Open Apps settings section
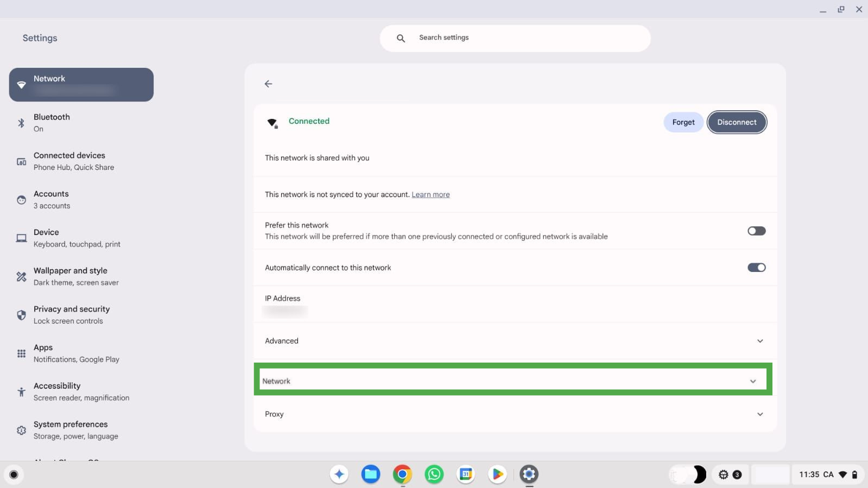The width and height of the screenshot is (868, 488). (81, 353)
